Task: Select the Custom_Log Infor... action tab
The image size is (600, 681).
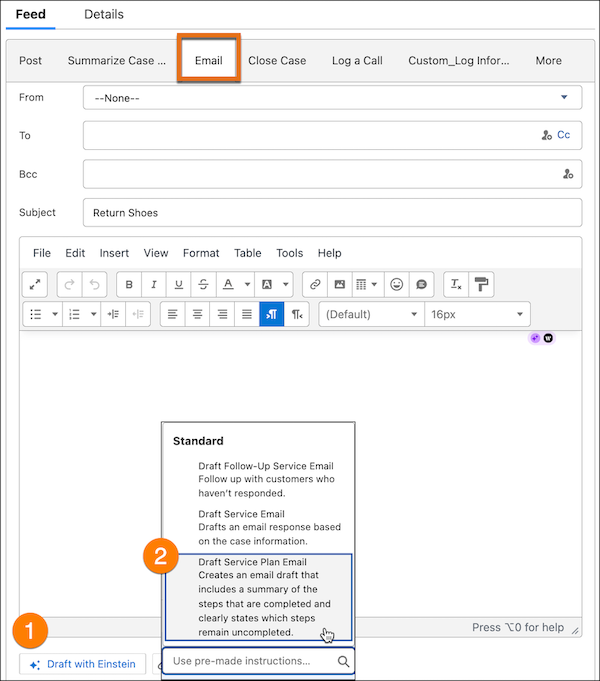Action: coord(459,61)
